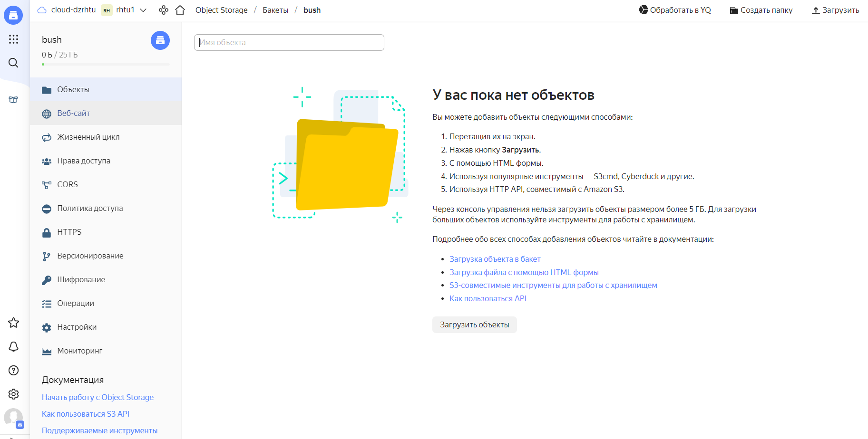
Task: Click the key icon beside Шифрование
Action: 47,280
